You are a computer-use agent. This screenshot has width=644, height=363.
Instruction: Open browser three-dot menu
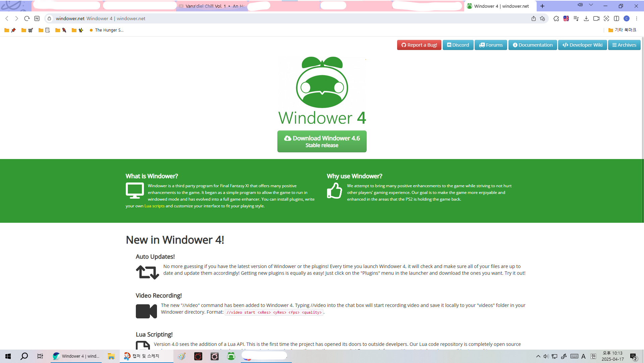click(636, 19)
